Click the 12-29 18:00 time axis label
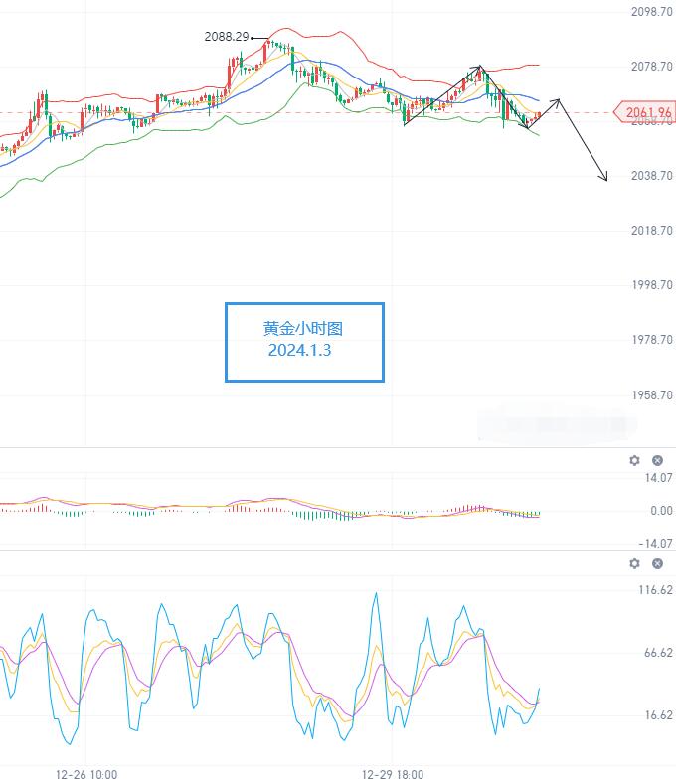Screen dimensions: 676x784 coord(393,771)
